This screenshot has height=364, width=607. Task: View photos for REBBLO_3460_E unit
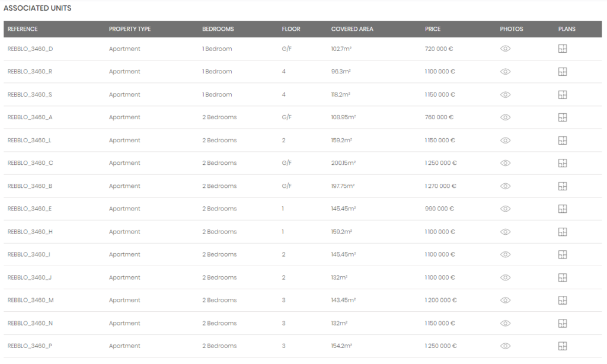[505, 209]
